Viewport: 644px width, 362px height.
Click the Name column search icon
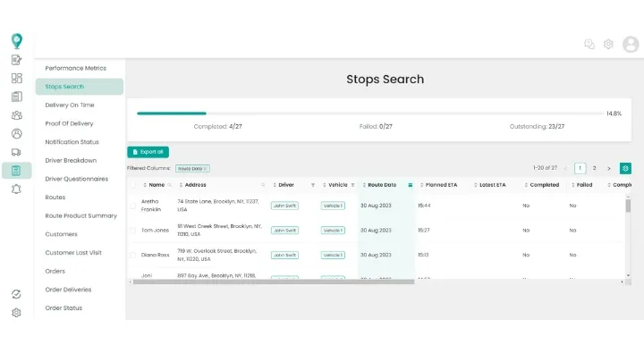click(x=170, y=185)
